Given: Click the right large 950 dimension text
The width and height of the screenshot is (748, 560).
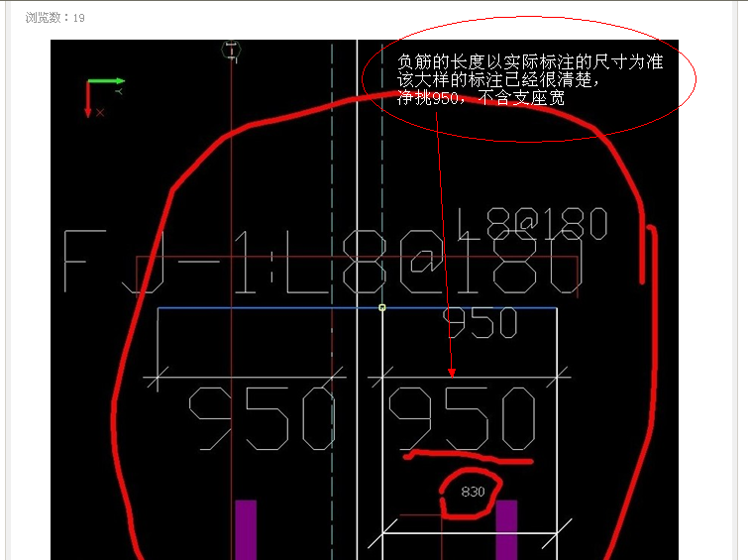Looking at the screenshot, I should (463, 418).
